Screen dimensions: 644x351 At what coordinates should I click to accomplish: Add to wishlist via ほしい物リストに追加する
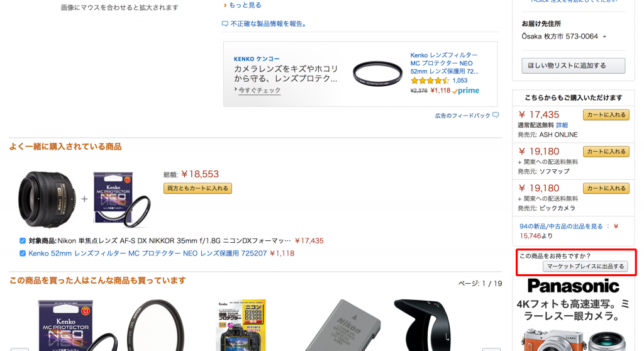tap(574, 66)
